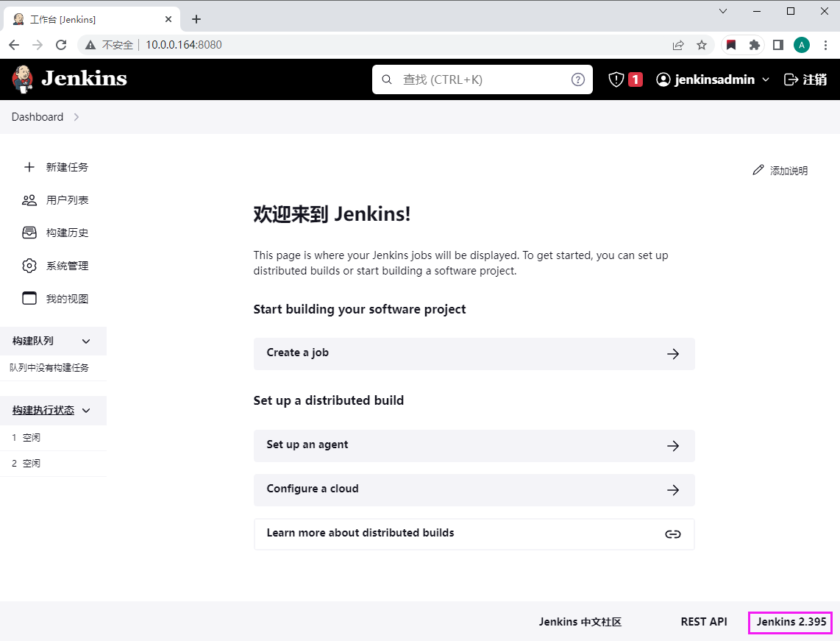Reload the page with refresh icon
This screenshot has height=641, width=840.
[61, 45]
